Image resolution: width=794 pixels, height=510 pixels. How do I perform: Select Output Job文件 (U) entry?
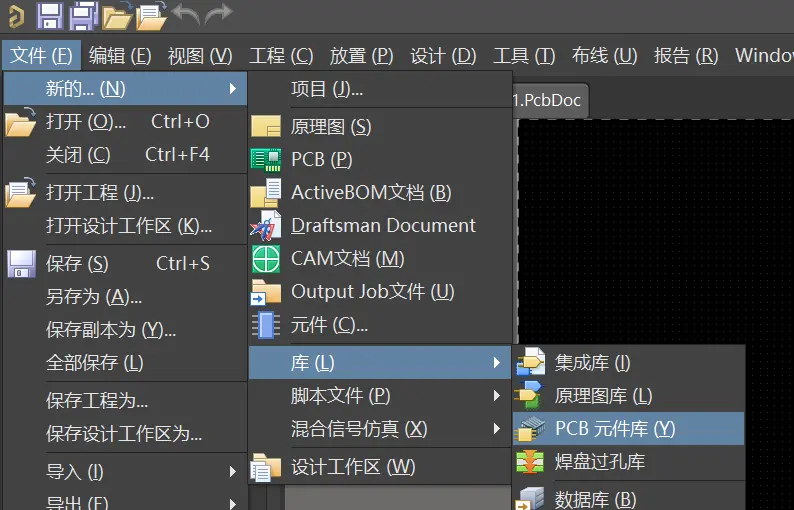coord(380,292)
